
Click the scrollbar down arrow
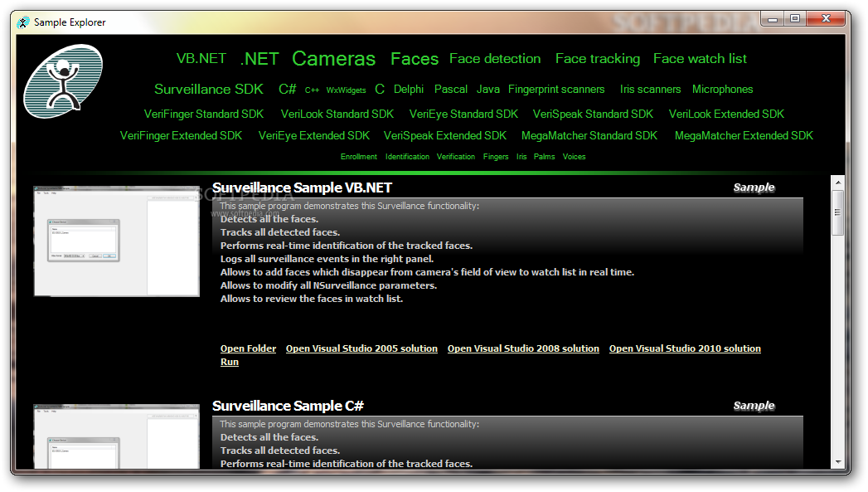[x=838, y=462]
